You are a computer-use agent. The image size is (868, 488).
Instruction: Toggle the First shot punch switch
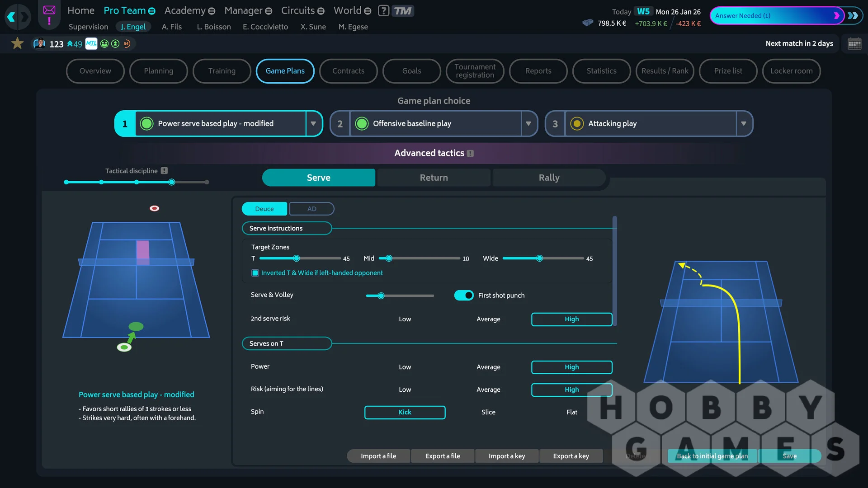464,295
